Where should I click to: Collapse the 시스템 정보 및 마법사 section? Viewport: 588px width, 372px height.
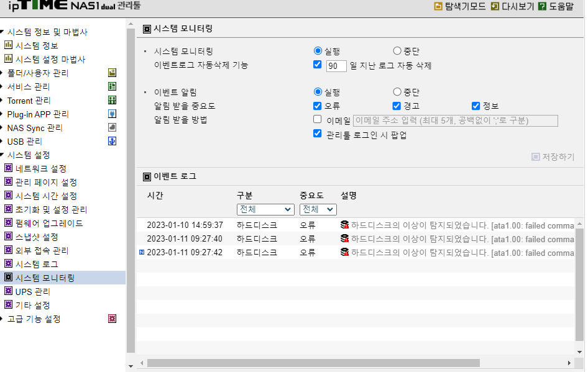pyautogui.click(x=2, y=32)
